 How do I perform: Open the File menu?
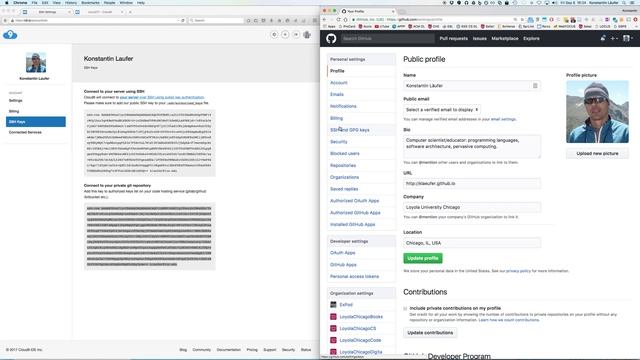[x=34, y=2]
